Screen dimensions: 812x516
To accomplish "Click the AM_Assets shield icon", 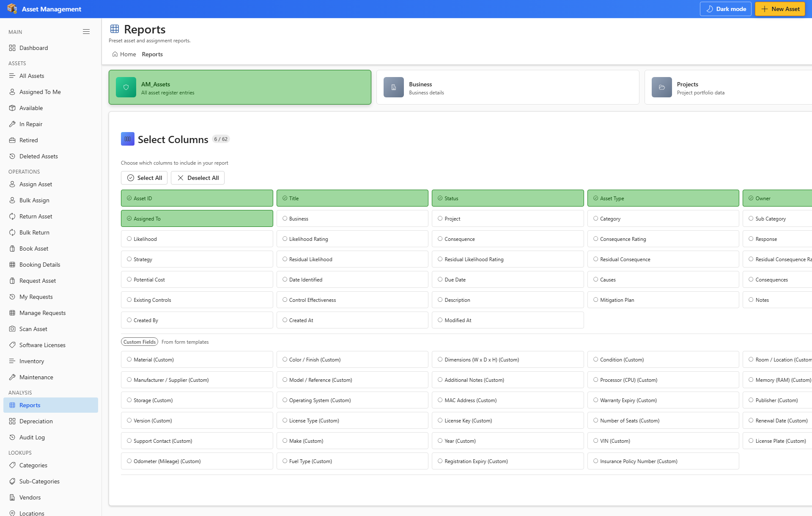I will pos(126,87).
